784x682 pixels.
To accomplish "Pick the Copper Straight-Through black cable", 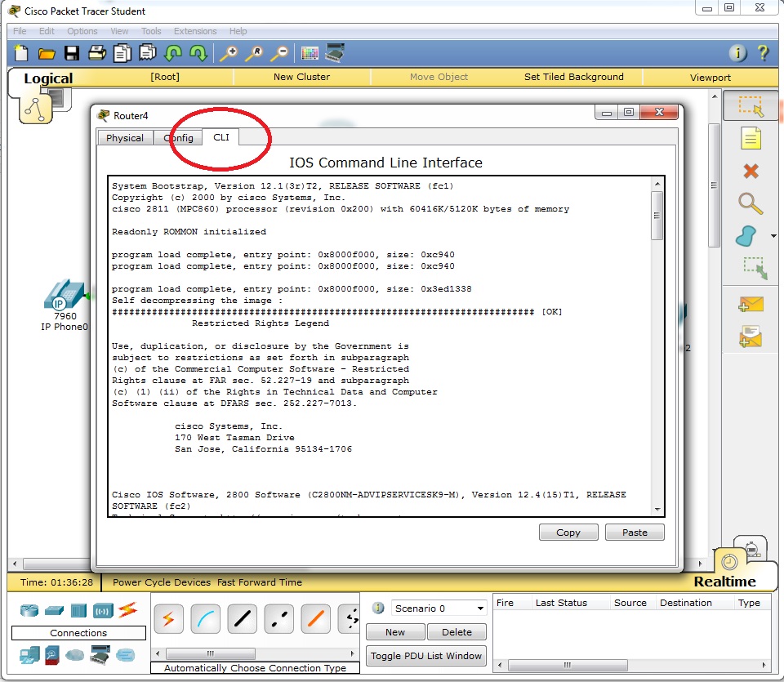I will [x=242, y=619].
